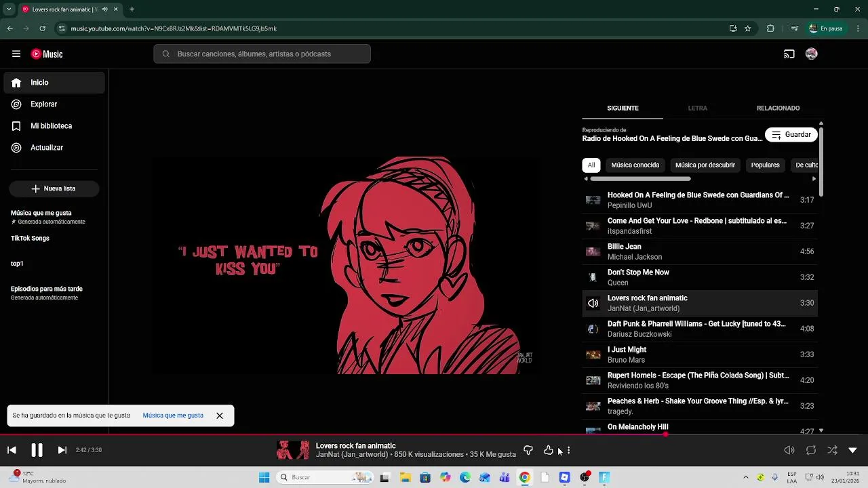
Task: Open Chrome extensions puzzle icon
Action: pos(770,28)
